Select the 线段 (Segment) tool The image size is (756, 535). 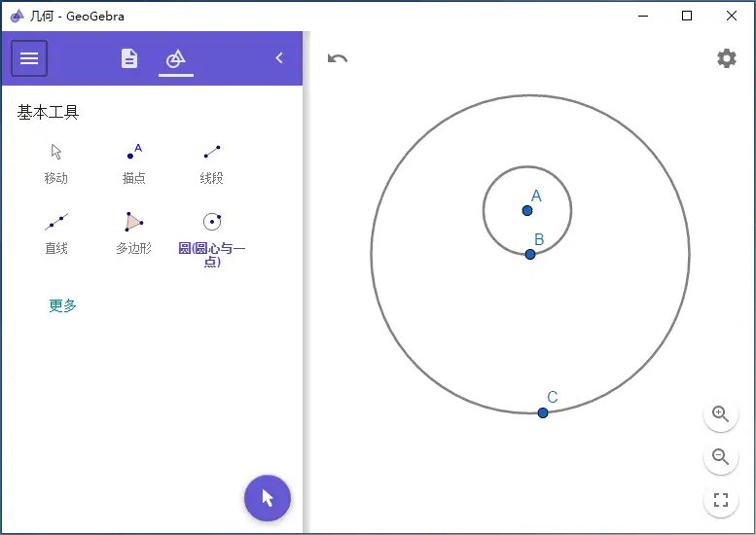click(x=212, y=163)
